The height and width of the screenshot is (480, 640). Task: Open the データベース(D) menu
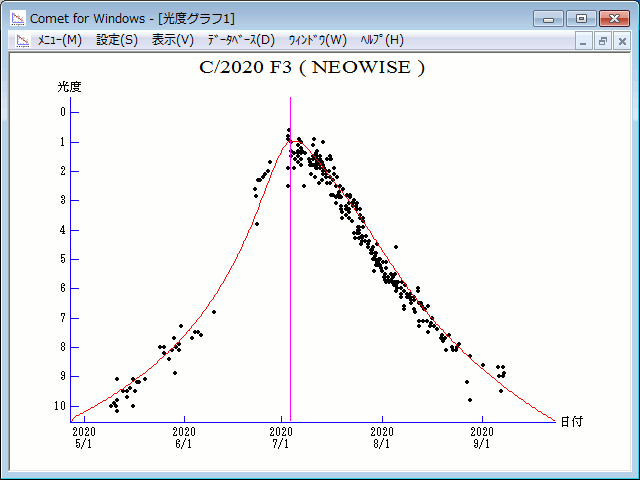tap(241, 40)
